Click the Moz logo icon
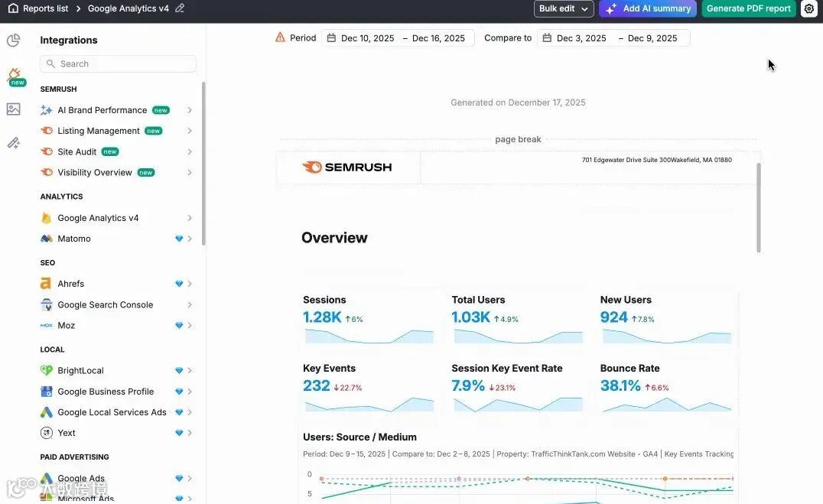 click(x=46, y=326)
